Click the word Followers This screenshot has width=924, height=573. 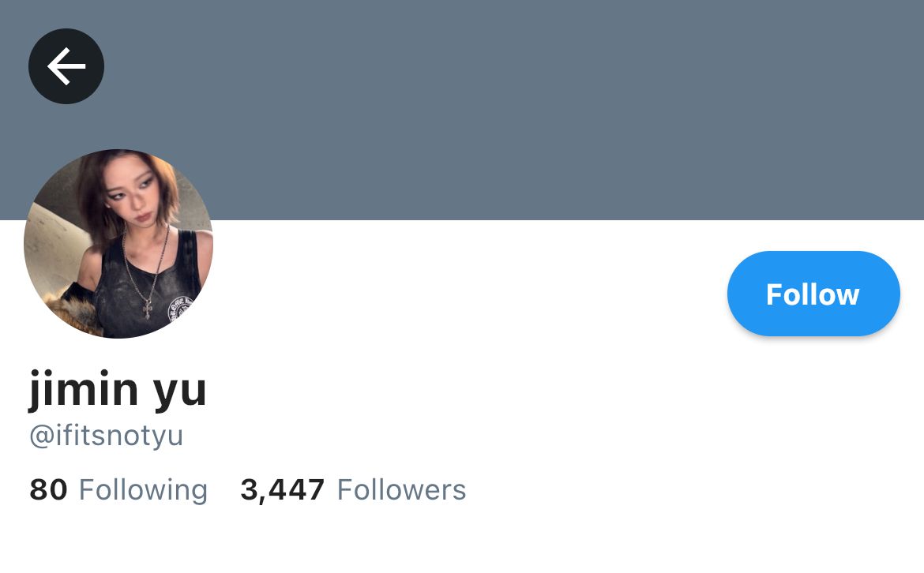(x=401, y=490)
